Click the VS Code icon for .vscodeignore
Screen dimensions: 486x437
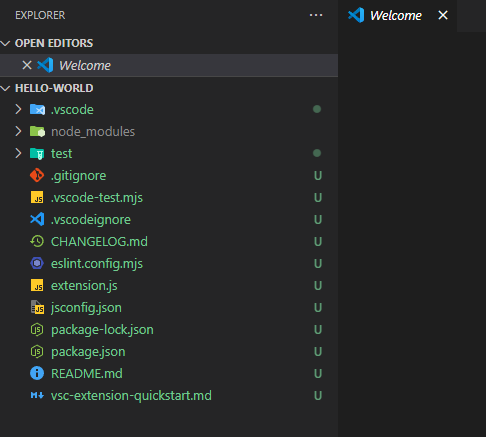coord(37,219)
